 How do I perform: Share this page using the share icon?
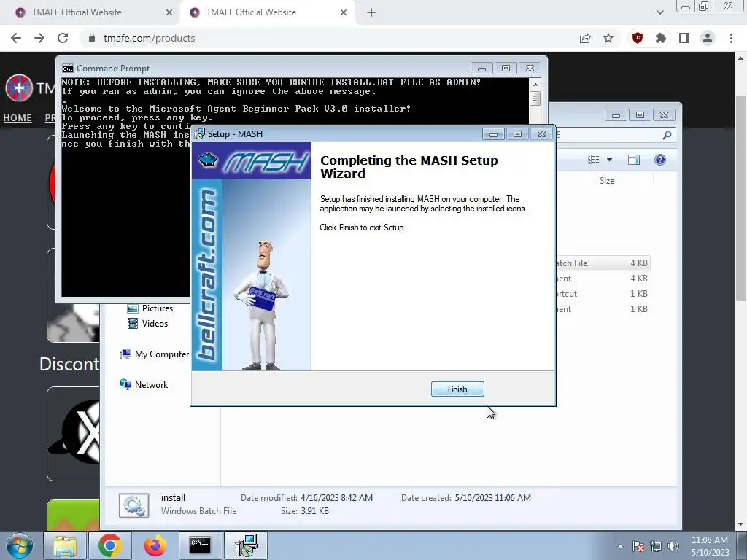[585, 38]
